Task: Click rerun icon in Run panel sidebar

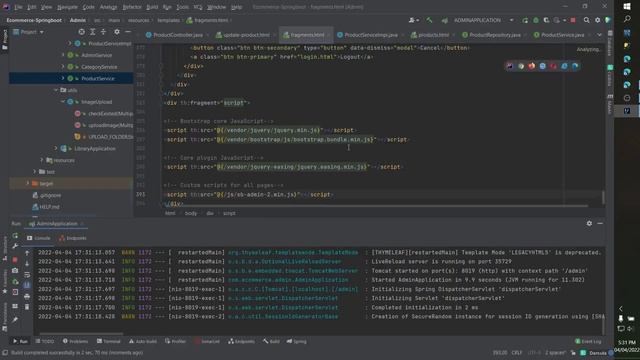Action: 15,236
